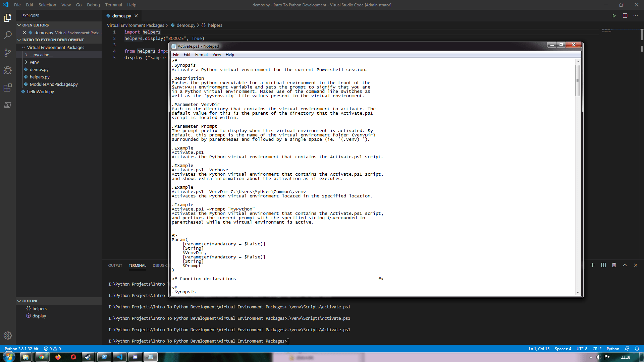Collapse the OUTLINE section

pos(19,301)
